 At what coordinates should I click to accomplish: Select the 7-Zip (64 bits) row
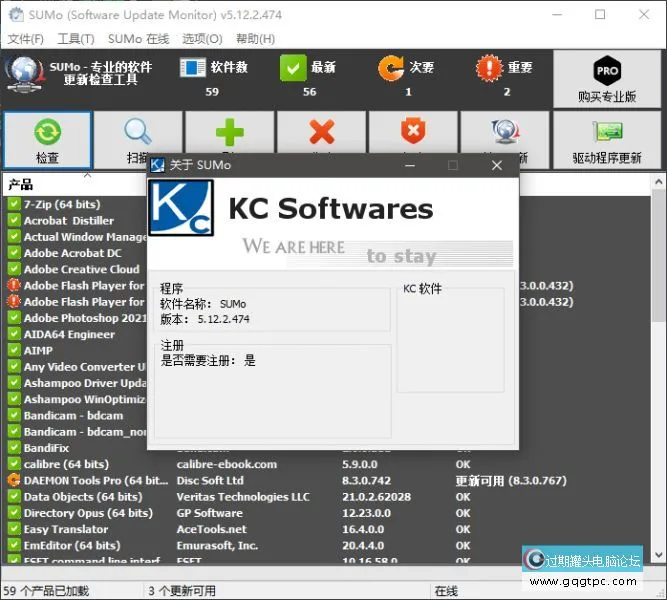click(61, 204)
